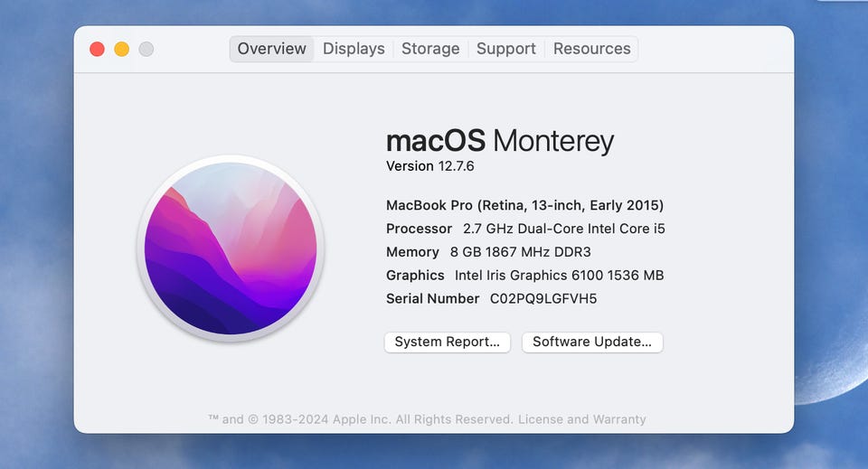Click the Memory 8 GB specification line
The height and width of the screenshot is (469, 868).
[x=488, y=252]
